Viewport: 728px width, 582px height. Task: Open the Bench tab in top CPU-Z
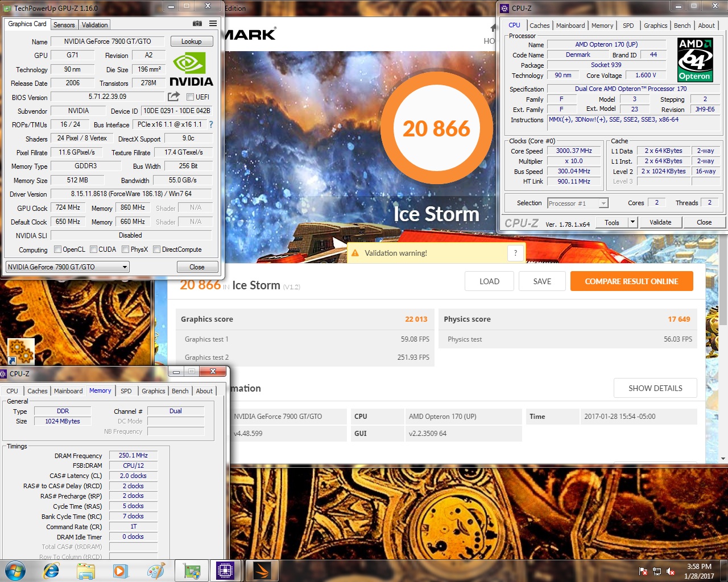tap(682, 26)
